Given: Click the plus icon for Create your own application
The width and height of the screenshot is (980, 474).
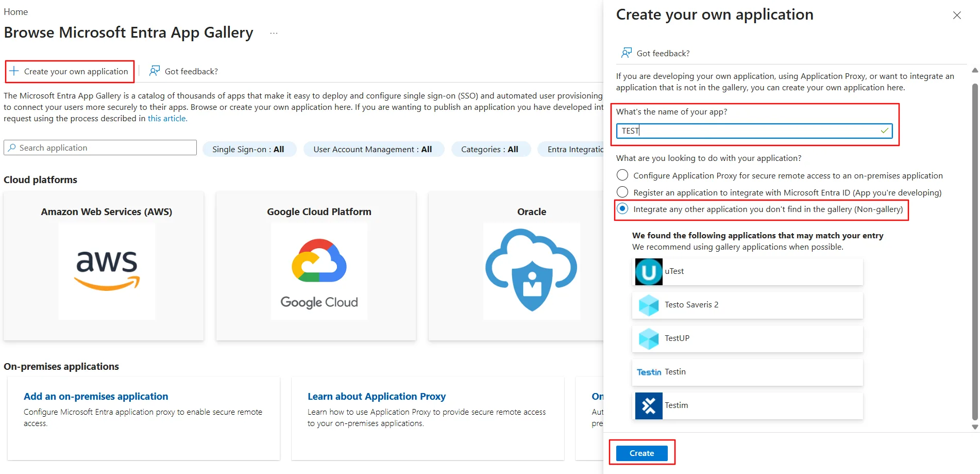Looking at the screenshot, I should pos(14,71).
